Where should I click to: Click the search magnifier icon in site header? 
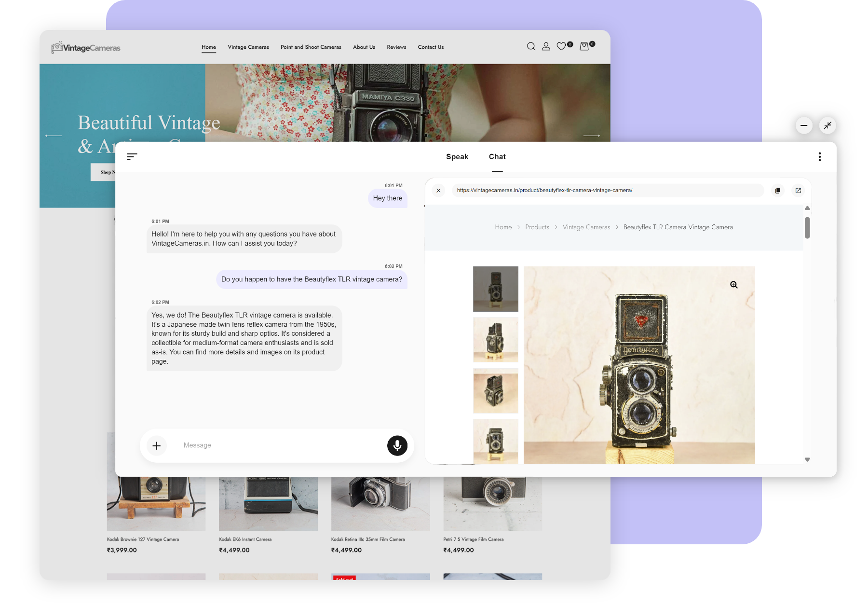click(531, 46)
